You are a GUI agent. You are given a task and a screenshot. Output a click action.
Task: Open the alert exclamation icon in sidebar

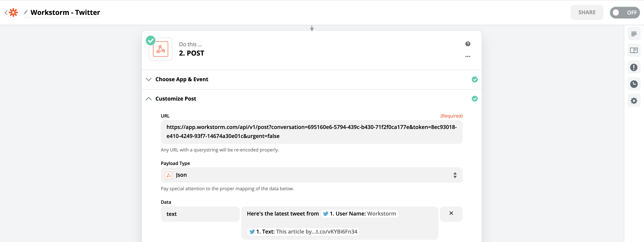click(634, 67)
